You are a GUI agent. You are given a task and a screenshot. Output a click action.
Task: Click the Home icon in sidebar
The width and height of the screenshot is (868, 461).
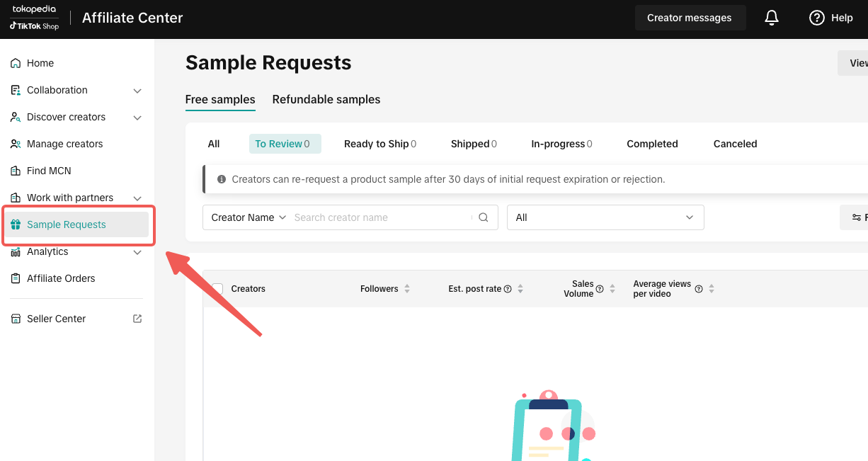16,63
